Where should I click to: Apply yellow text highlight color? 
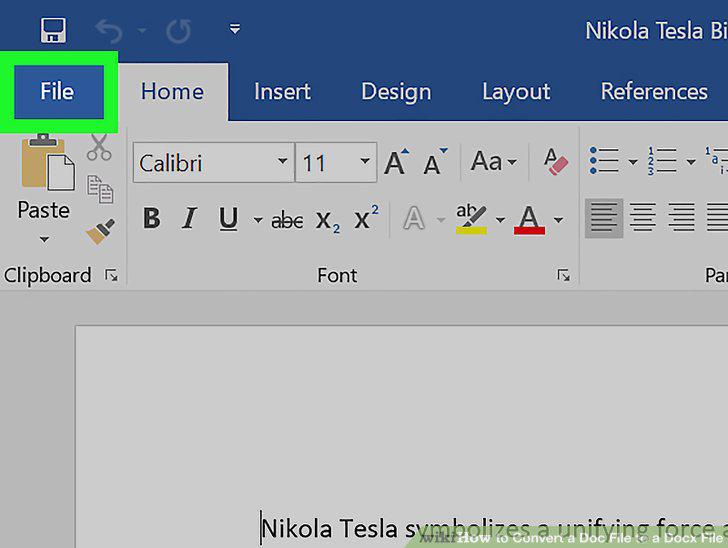pyautogui.click(x=471, y=219)
